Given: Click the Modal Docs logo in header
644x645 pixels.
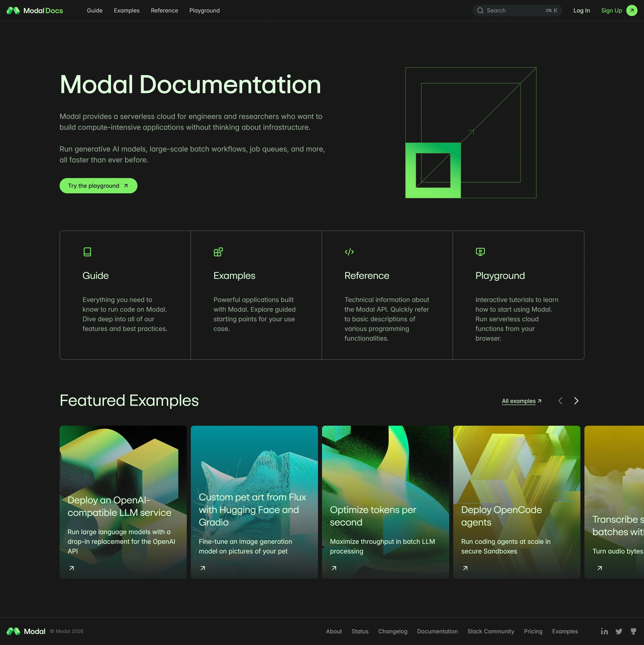Looking at the screenshot, I should click(x=35, y=11).
